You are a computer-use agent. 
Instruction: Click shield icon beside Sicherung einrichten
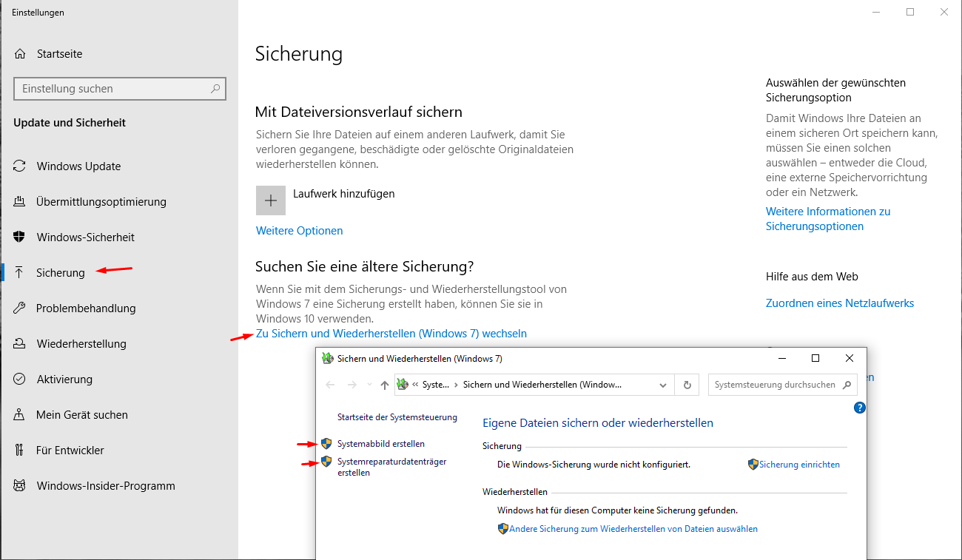(753, 465)
